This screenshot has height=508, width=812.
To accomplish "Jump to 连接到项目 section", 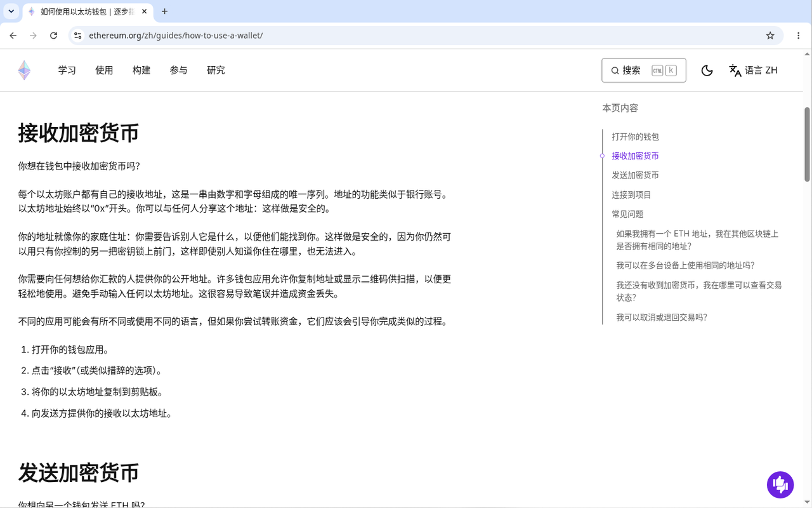I will click(631, 195).
